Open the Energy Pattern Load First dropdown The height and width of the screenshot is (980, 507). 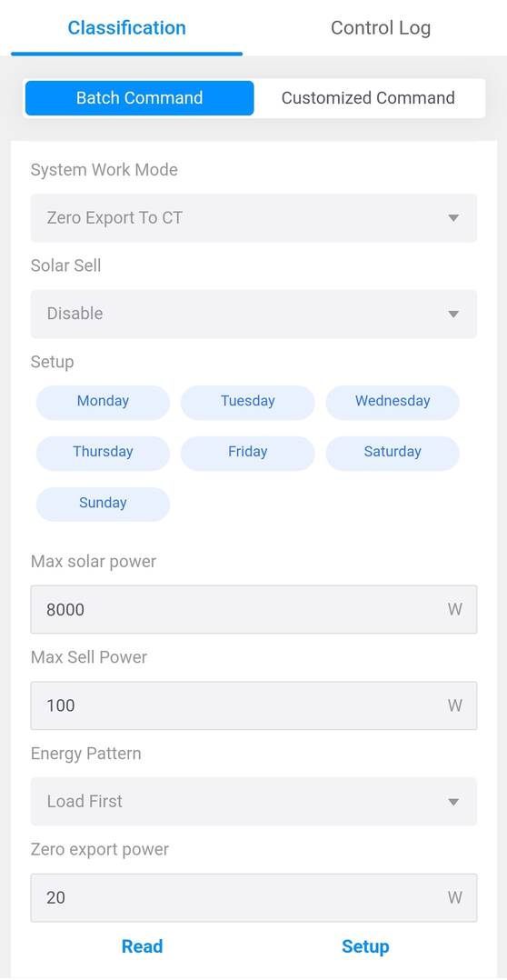(x=253, y=801)
